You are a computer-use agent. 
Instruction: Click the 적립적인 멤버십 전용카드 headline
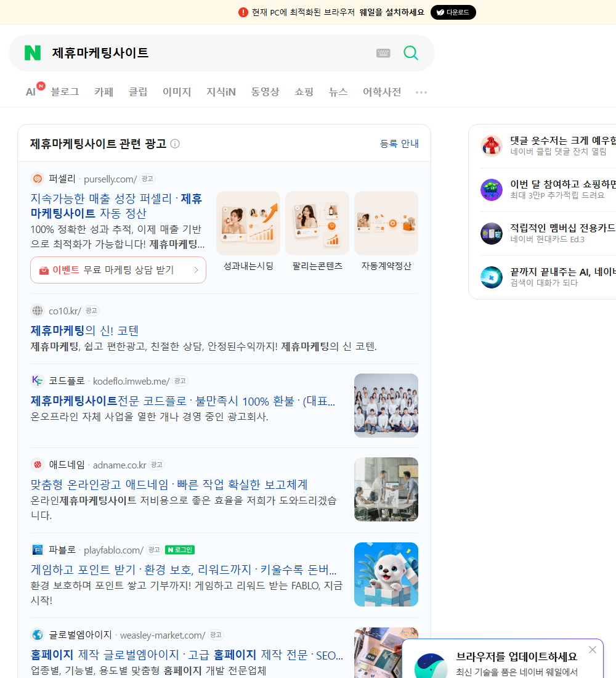pos(563,228)
